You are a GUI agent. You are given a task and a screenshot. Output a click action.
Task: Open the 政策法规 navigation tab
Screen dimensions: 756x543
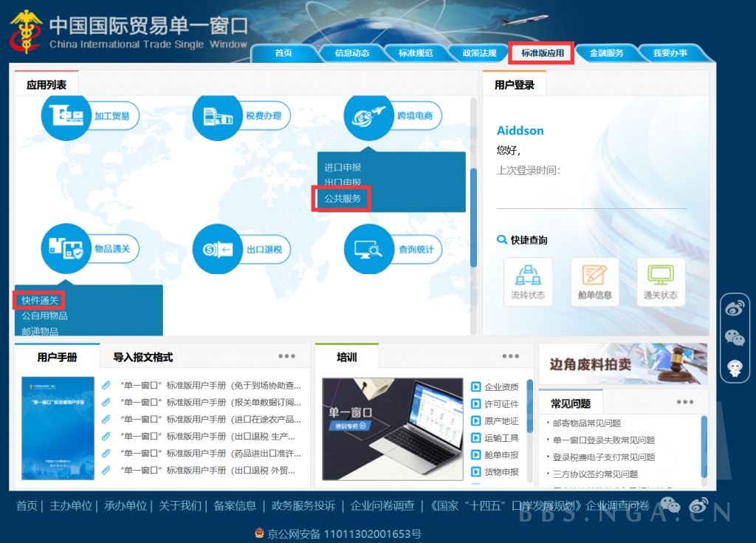click(x=479, y=53)
